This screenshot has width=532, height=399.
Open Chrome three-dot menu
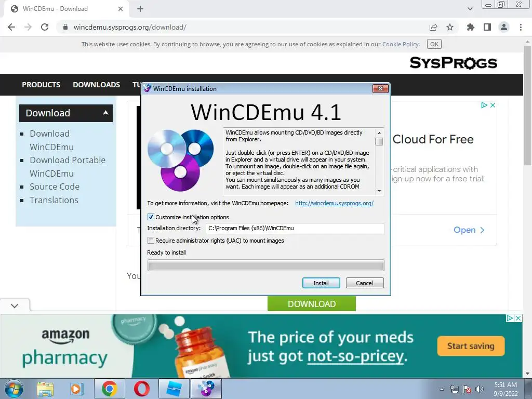pyautogui.click(x=521, y=27)
